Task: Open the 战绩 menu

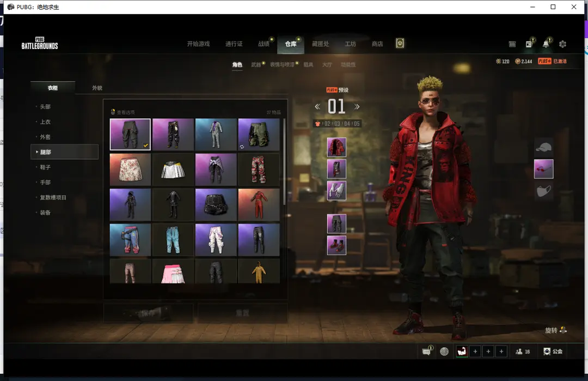Action: pos(264,44)
